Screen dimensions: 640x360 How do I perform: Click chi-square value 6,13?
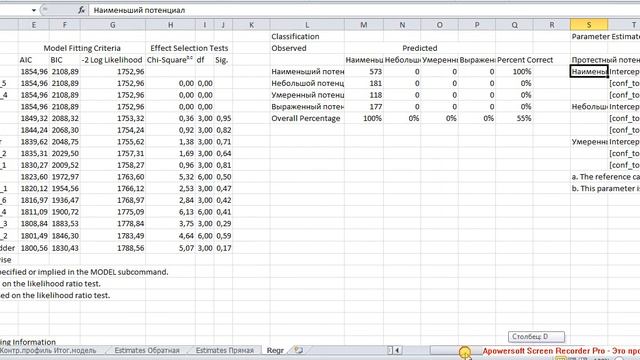tap(186, 212)
